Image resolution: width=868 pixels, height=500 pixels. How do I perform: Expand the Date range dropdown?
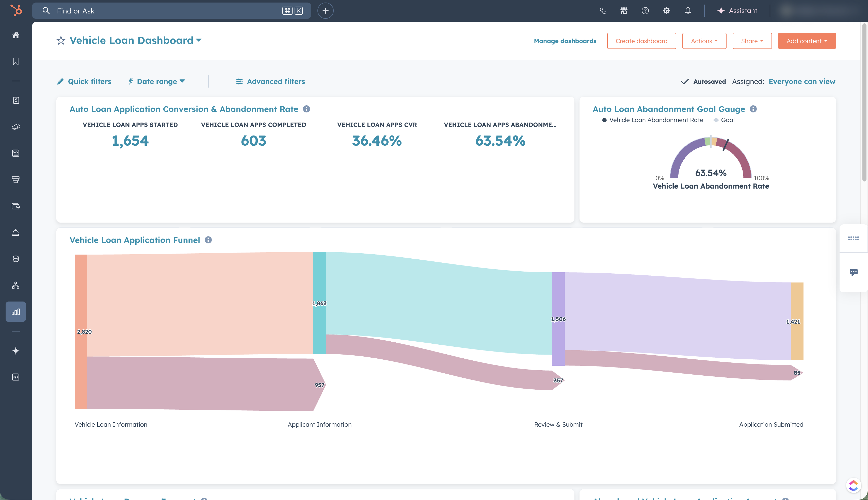[157, 81]
